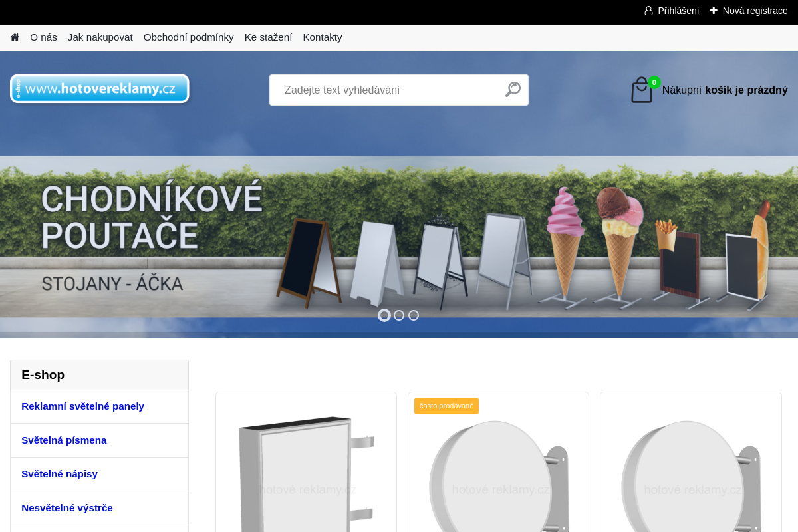Open the Ke stažení menu item
The image size is (798, 532).
click(x=268, y=37)
